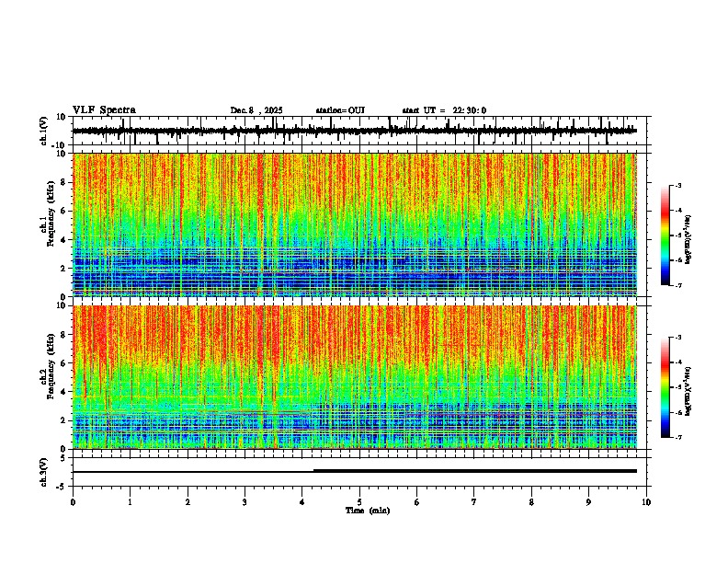Viewport: 728px width, 563px height.
Task: Click time axis tick label "7"
Action: [474, 502]
